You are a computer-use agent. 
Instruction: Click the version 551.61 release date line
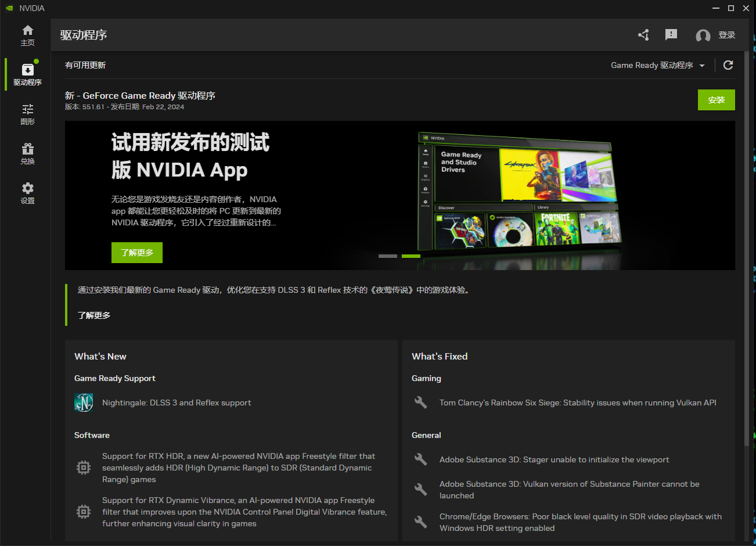tap(124, 107)
